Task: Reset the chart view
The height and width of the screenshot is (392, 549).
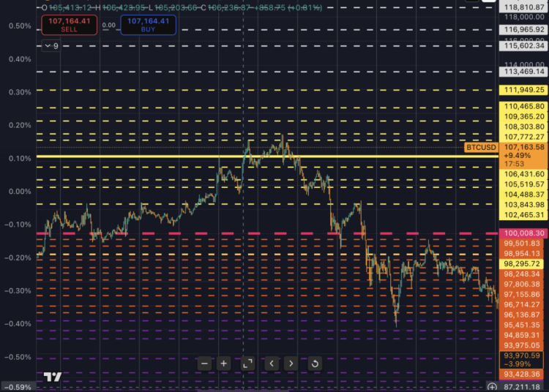Action: [314, 363]
